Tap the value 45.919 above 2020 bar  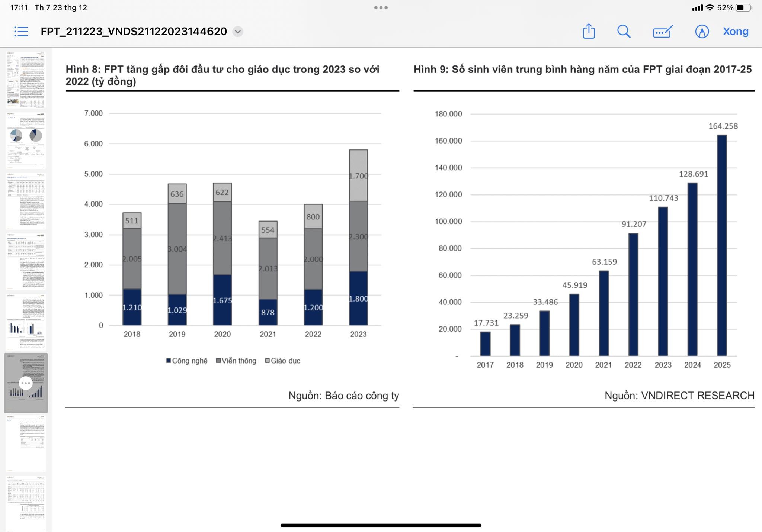point(575,285)
